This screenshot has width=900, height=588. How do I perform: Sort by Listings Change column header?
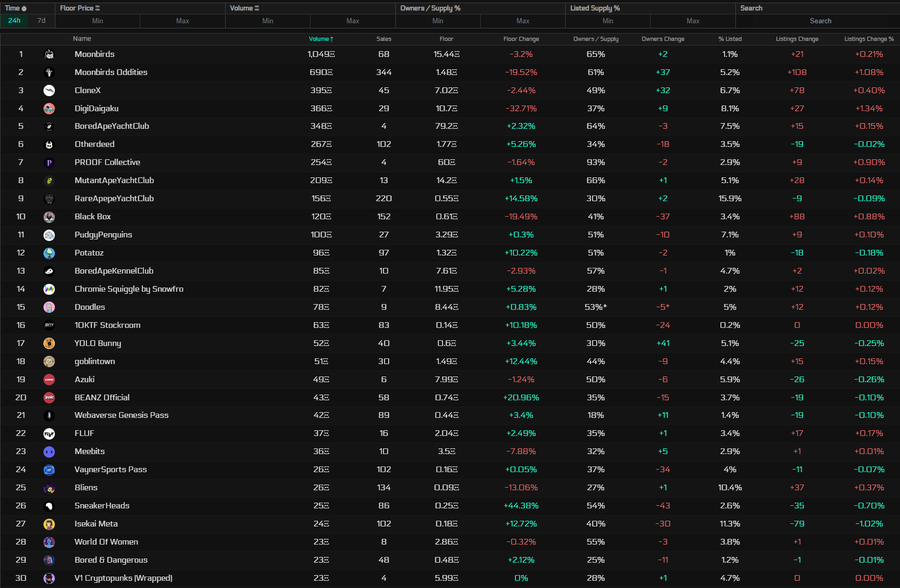(797, 39)
